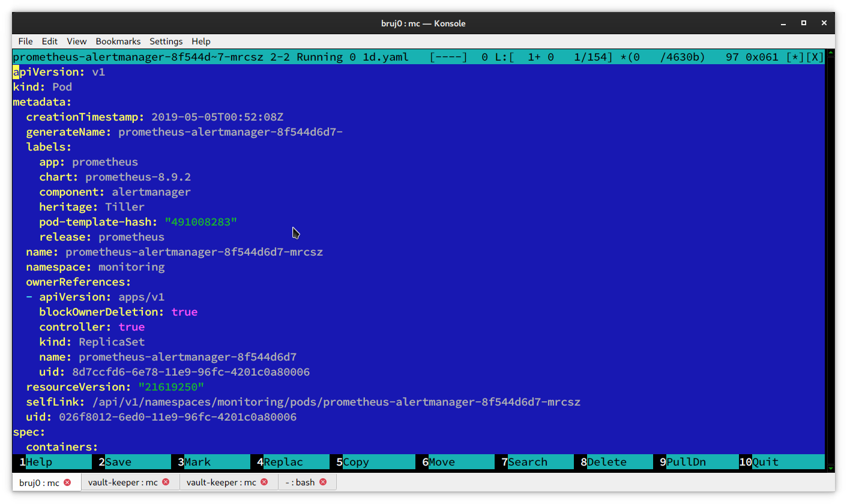The width and height of the screenshot is (847, 504).
Task: Close the bruj0 : mc tab
Action: pyautogui.click(x=67, y=482)
